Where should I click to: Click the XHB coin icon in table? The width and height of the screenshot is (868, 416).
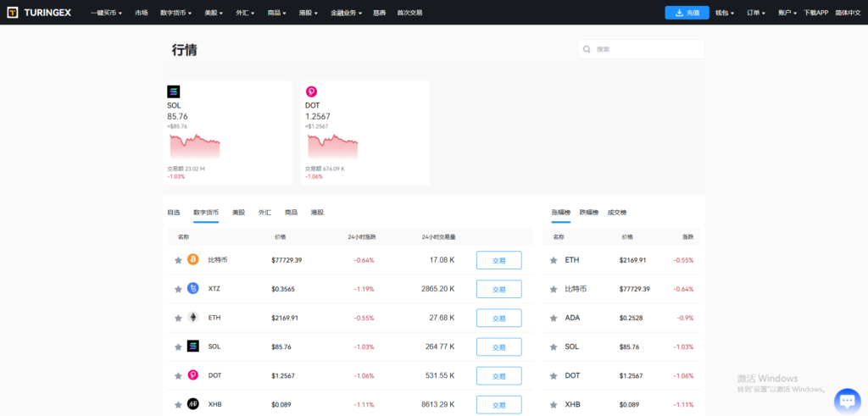pos(192,404)
